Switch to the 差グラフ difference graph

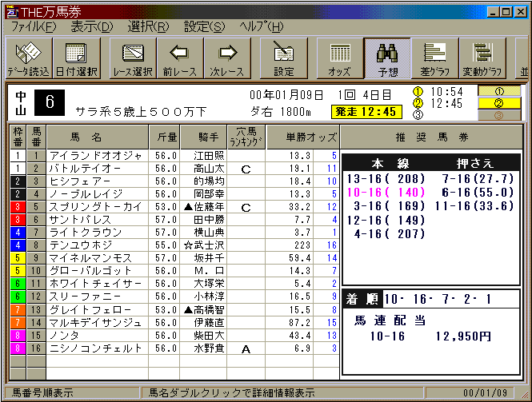coord(434,58)
